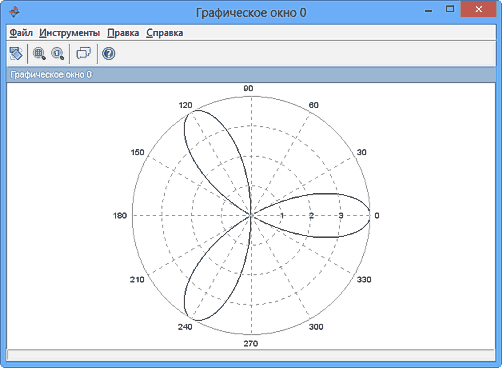Image resolution: width=502 pixels, height=368 pixels.
Task: Select the Rotate 3D tool icon
Action: point(16,53)
